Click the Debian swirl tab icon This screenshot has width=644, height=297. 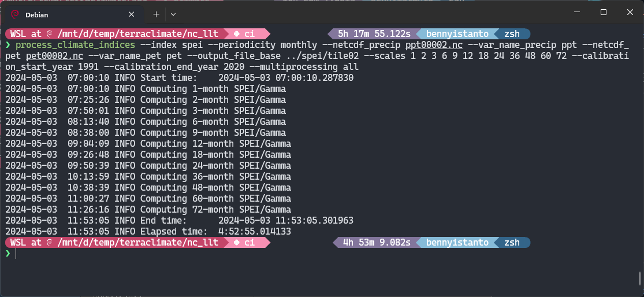15,14
